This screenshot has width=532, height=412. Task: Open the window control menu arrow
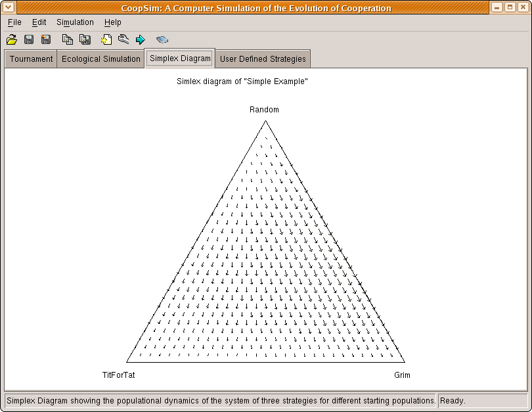point(8,7)
